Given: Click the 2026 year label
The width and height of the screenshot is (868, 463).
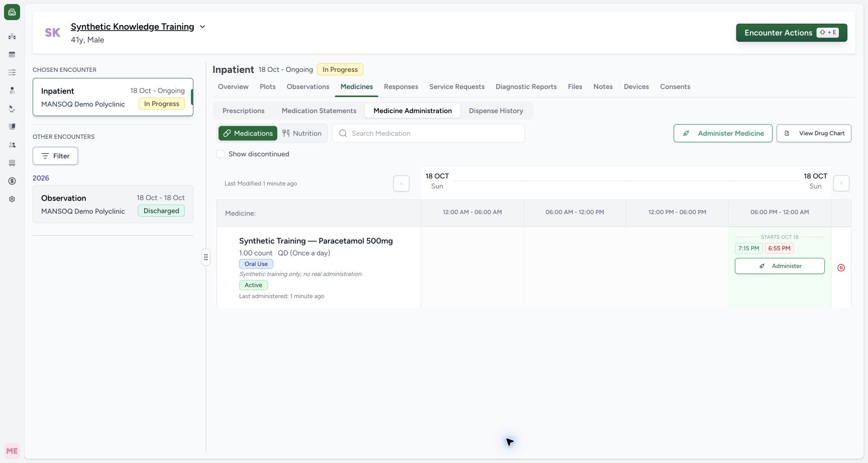Looking at the screenshot, I should pos(41,178).
